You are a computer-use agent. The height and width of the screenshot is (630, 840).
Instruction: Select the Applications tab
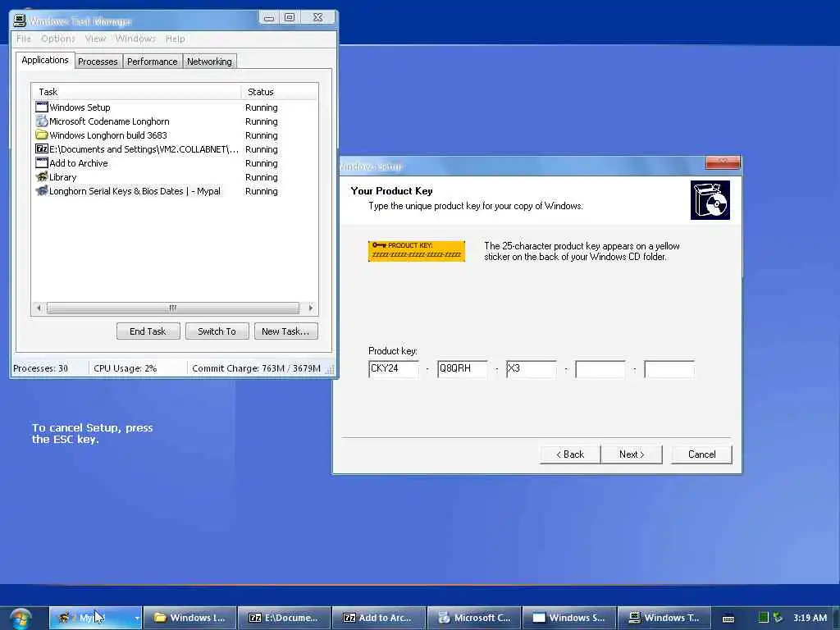(x=45, y=60)
